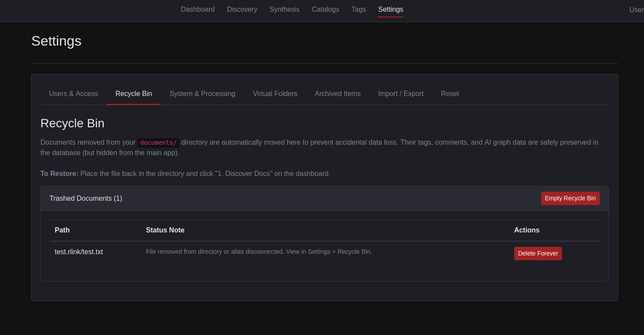
Task: Delete Forever the test.txt document
Action: click(538, 253)
